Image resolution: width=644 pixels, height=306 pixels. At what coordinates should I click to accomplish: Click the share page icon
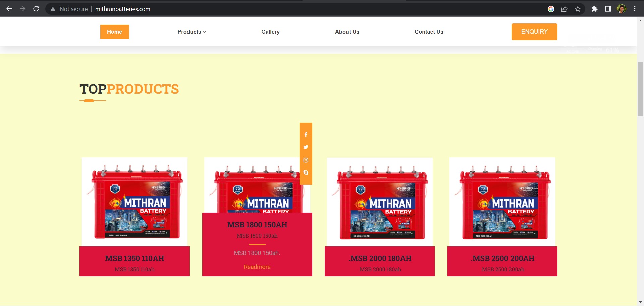click(564, 9)
